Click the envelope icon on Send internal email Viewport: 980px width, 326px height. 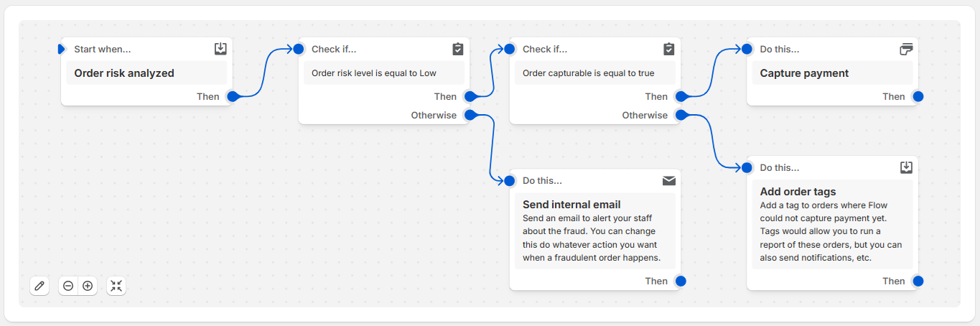(669, 180)
